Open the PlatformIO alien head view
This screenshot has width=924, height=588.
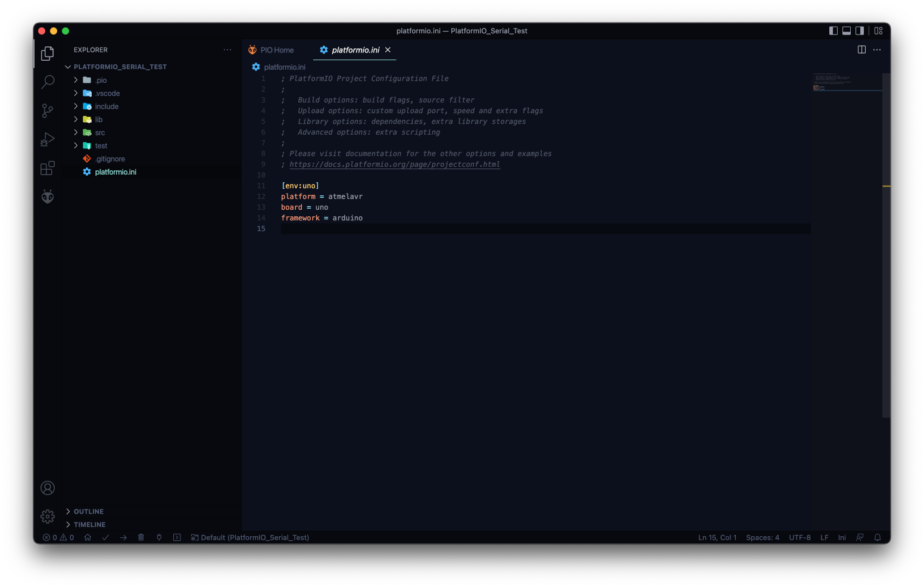[x=48, y=197]
